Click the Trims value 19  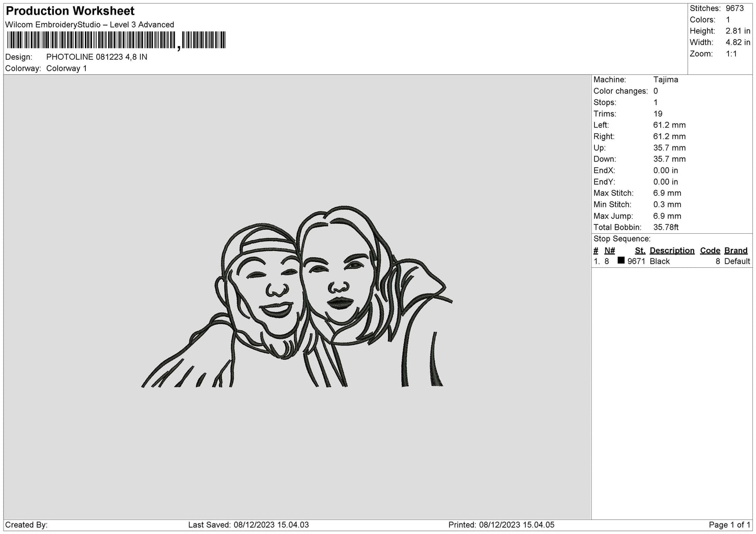[x=658, y=114]
